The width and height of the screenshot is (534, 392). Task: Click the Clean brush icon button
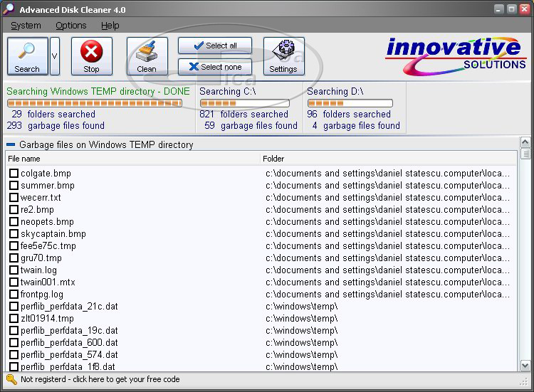click(x=147, y=56)
